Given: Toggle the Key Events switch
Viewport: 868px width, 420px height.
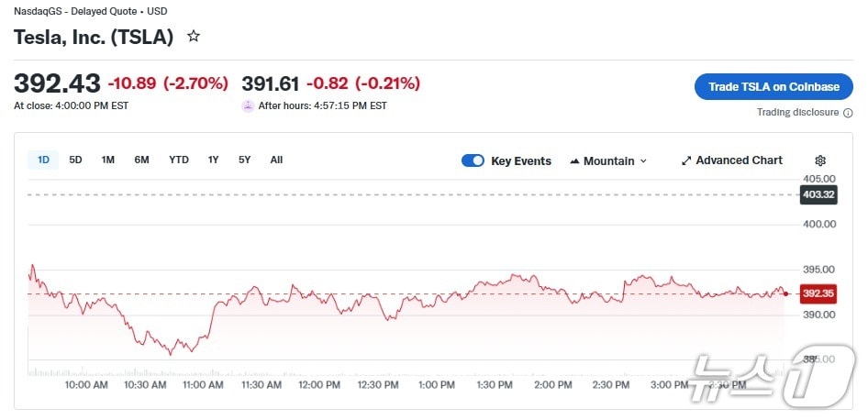Looking at the screenshot, I should 473,160.
